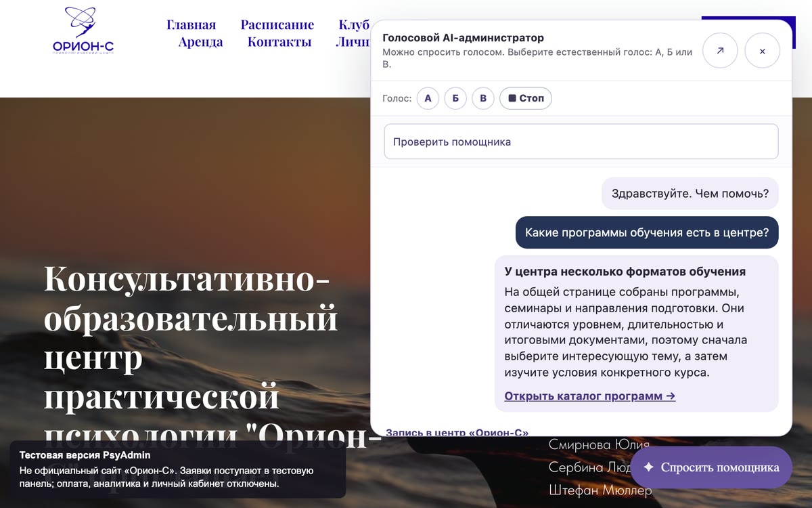Select voice В
The height and width of the screenshot is (508, 812).
tap(483, 98)
